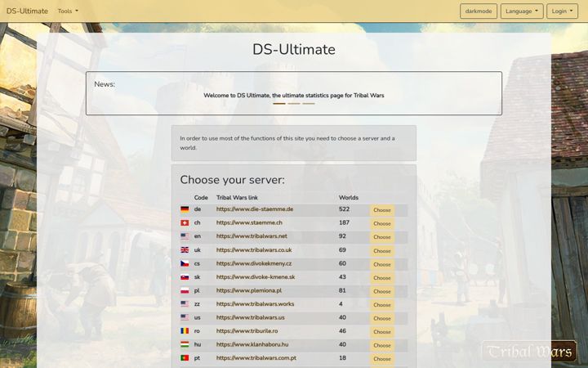Choose the cs server

[x=382, y=264]
